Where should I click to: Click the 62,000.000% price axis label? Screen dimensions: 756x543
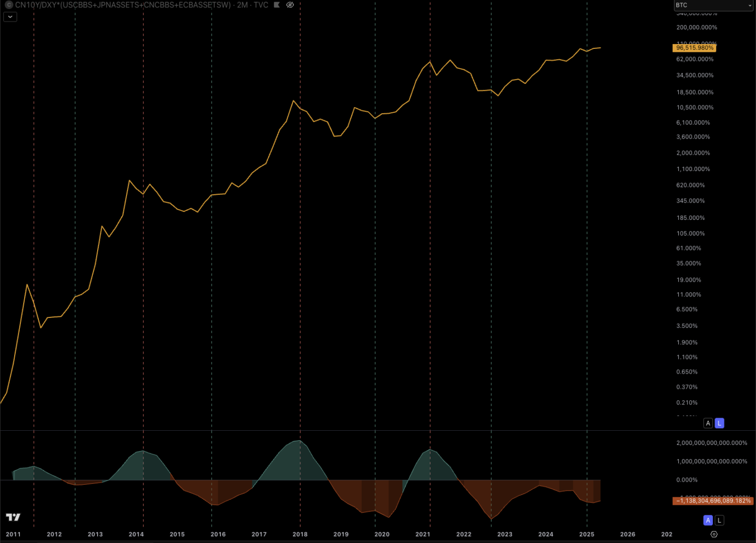coord(695,59)
